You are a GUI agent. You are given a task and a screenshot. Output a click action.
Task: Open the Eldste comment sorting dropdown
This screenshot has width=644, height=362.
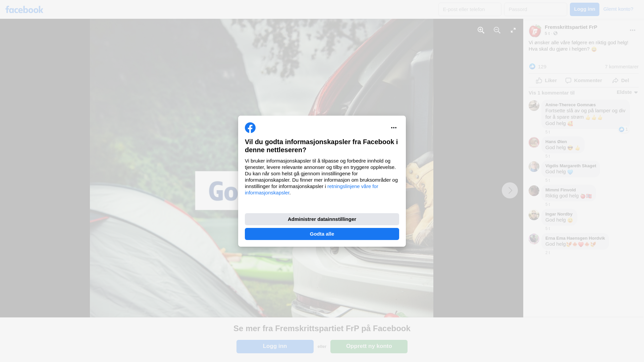coord(627,92)
